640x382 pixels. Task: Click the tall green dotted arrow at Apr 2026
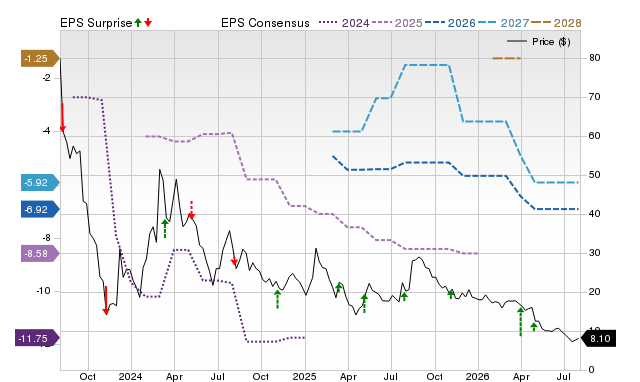point(520,322)
